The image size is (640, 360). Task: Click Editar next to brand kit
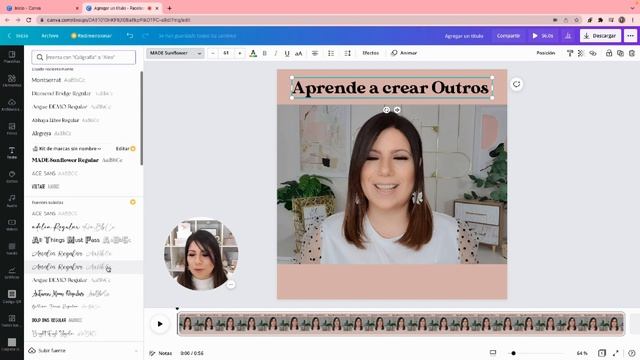tap(122, 149)
